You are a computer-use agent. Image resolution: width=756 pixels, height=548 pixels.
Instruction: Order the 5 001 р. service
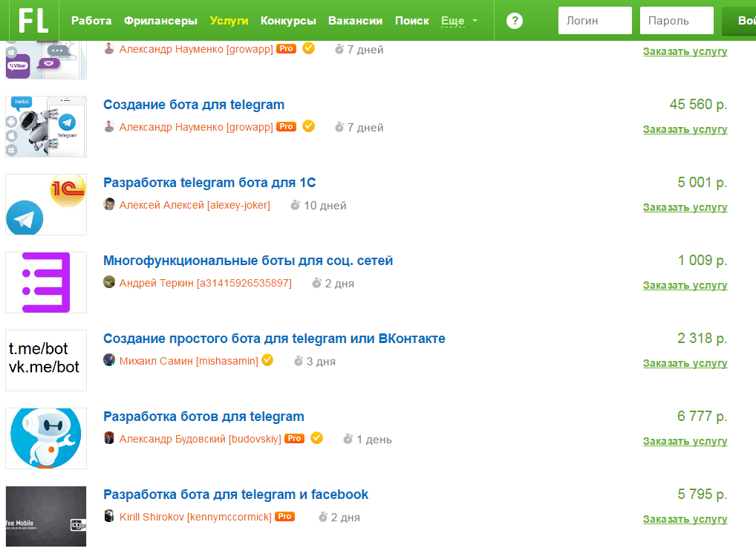[x=685, y=207]
